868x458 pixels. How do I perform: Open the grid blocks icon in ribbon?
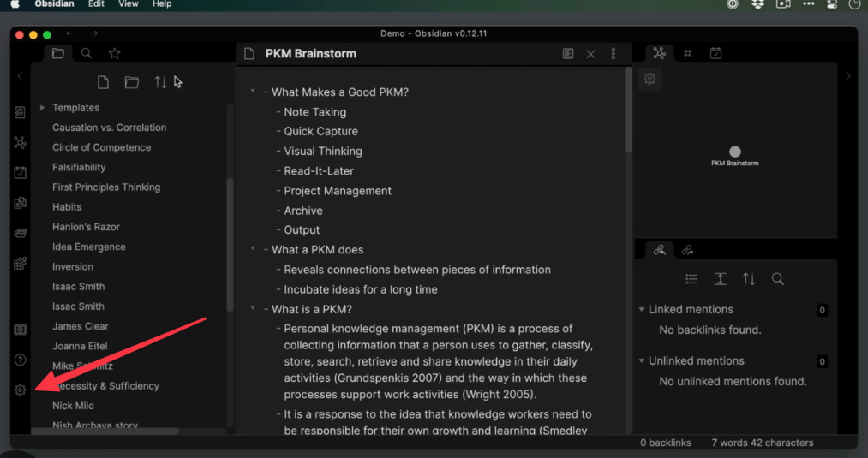point(20,263)
